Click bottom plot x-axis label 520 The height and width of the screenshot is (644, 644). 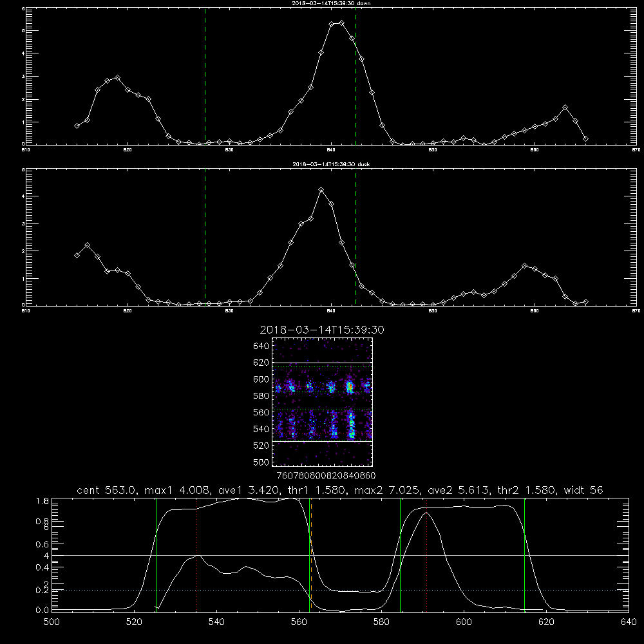[134, 622]
